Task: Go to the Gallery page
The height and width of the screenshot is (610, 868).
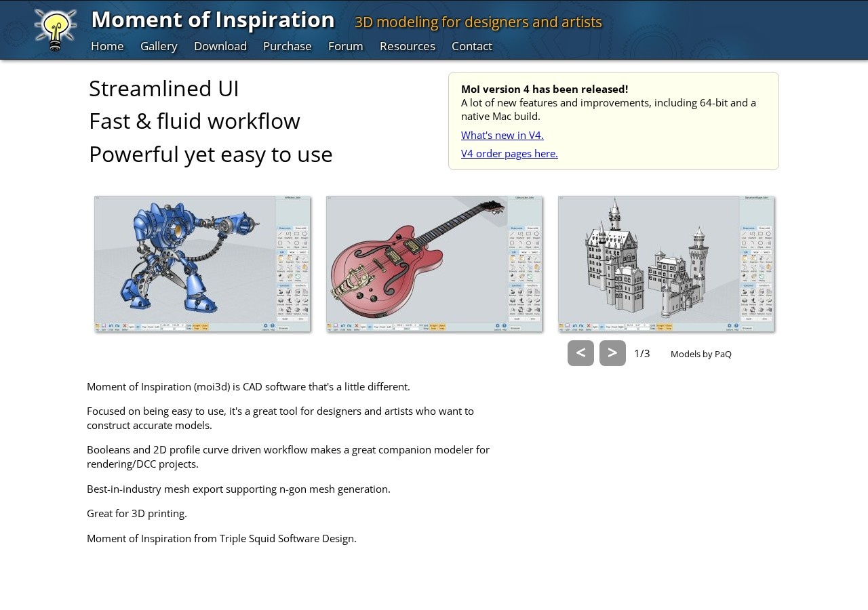Action: click(x=159, y=46)
